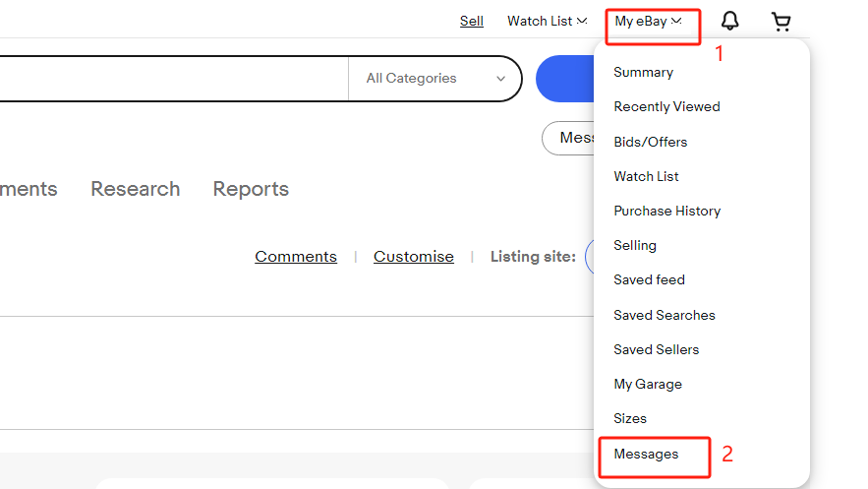Click the Sell link
Image resolution: width=868 pixels, height=489 pixels.
click(472, 21)
